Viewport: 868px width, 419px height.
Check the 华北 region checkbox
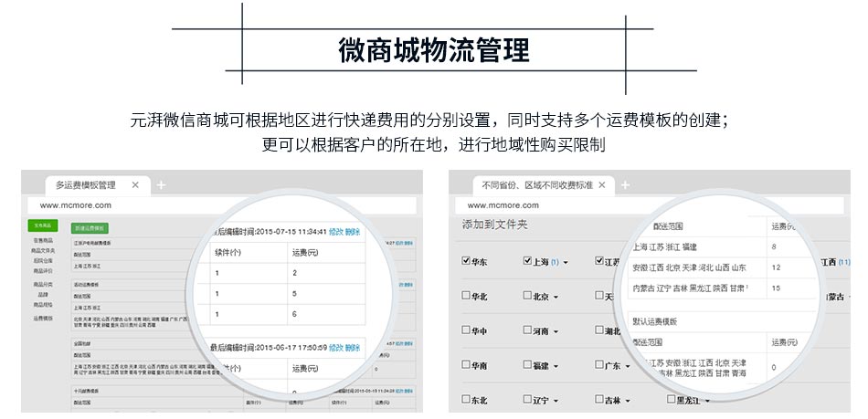tap(466, 296)
